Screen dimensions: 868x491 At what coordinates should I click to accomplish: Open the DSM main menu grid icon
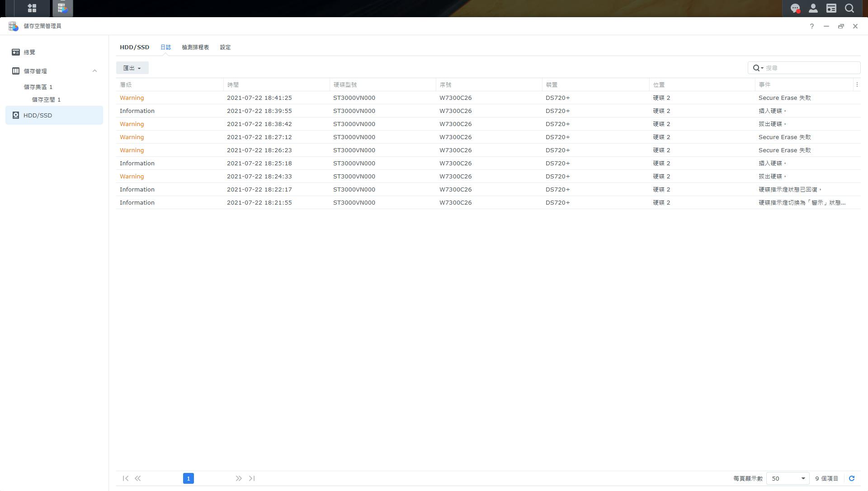click(x=32, y=8)
